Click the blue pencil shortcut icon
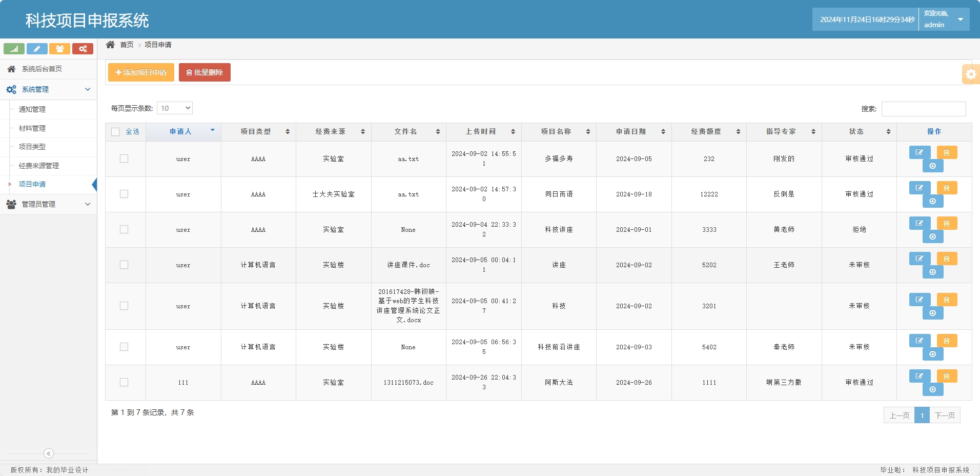Image resolution: width=980 pixels, height=476 pixels. point(37,49)
